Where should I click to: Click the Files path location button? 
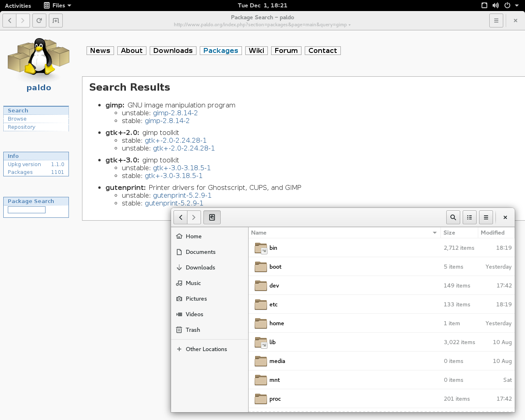click(x=212, y=217)
